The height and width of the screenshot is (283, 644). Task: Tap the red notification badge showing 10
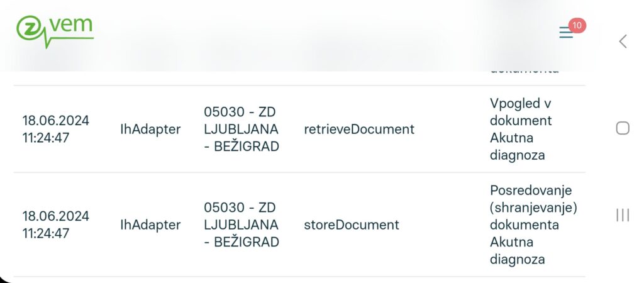(577, 26)
